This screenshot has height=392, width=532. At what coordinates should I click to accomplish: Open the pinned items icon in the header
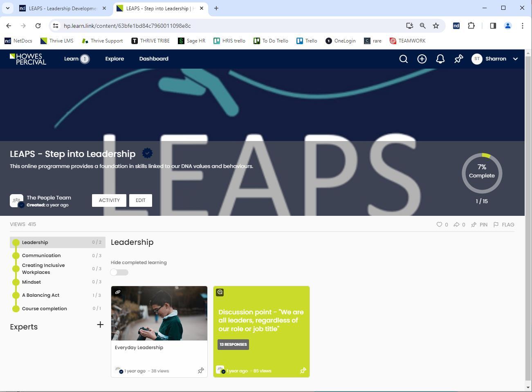[458, 59]
